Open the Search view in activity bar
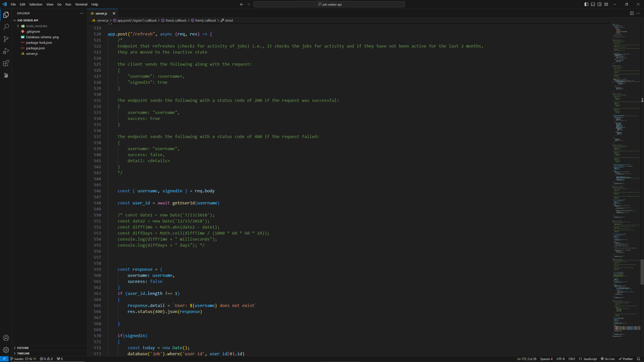 (6, 27)
